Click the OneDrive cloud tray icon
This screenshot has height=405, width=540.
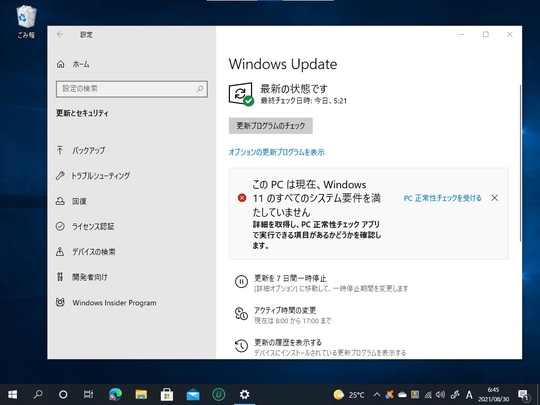coord(402,395)
